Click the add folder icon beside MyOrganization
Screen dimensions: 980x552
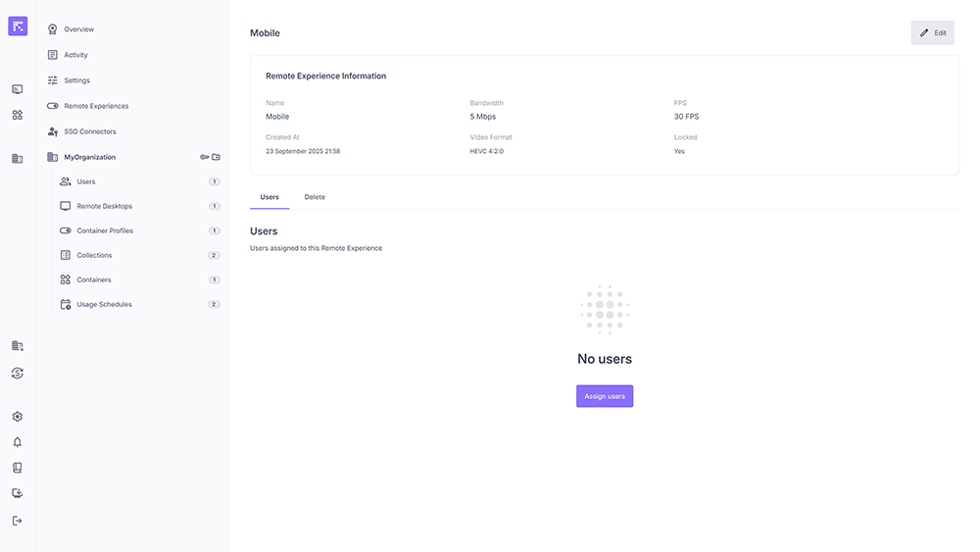click(217, 157)
